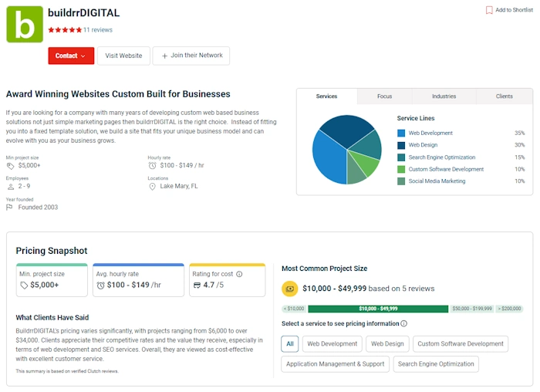This screenshot has height=392, width=540.
Task: Switch to the Focus tab
Action: 384,96
